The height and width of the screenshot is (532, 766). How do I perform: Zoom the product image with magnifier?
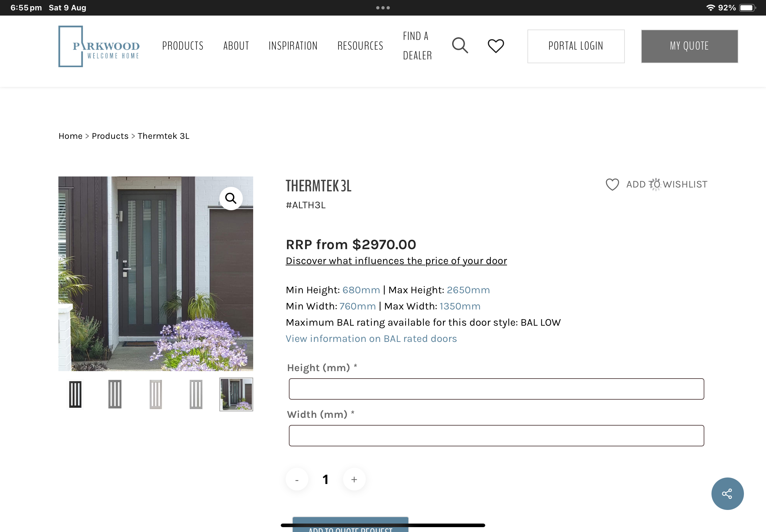pos(231,198)
